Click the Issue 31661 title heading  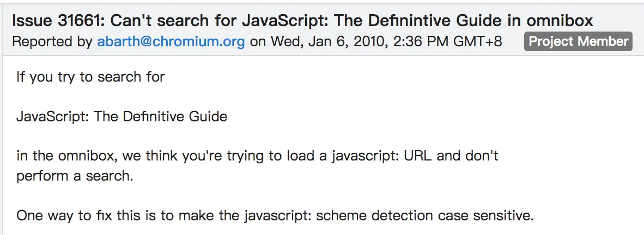302,20
